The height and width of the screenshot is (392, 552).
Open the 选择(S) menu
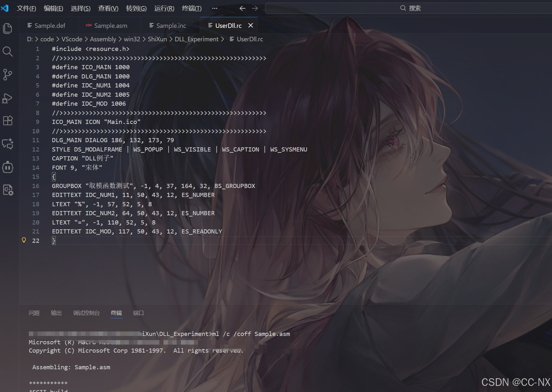(81, 8)
